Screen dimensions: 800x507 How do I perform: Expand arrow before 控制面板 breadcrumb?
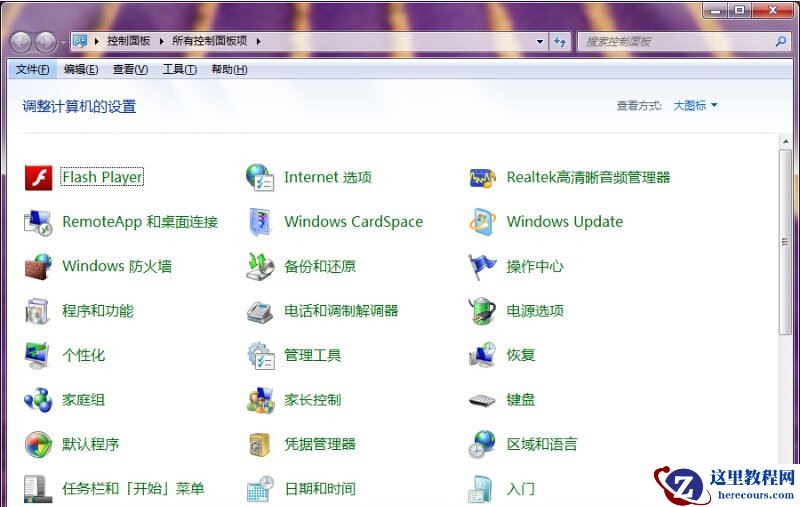pyautogui.click(x=96, y=41)
